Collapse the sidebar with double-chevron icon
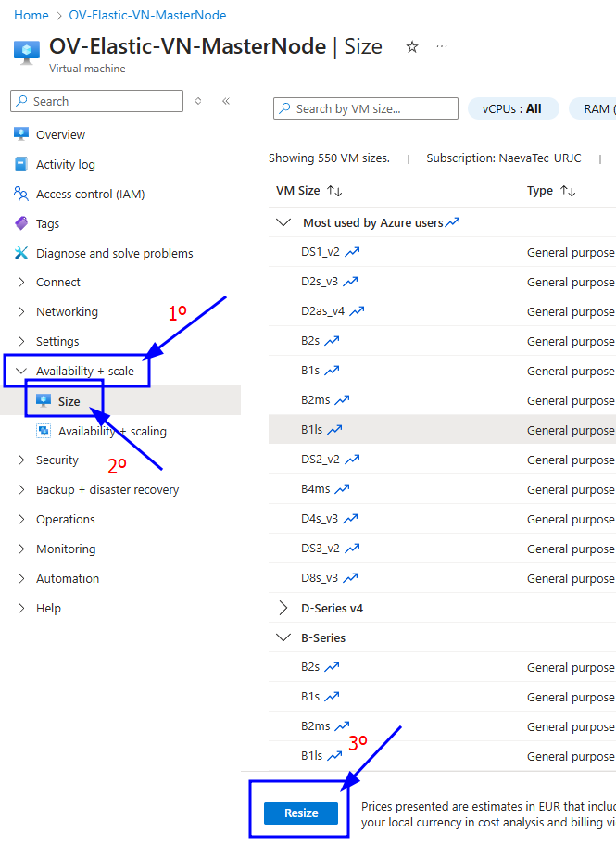This screenshot has height=845, width=616. point(226,101)
